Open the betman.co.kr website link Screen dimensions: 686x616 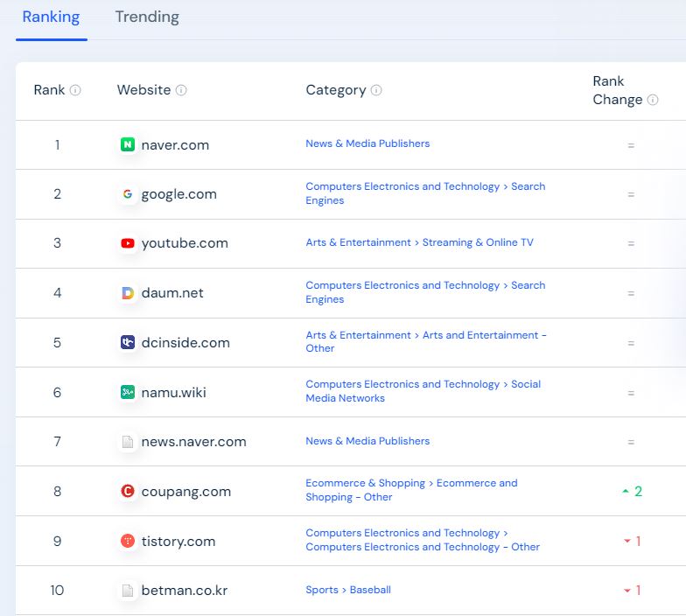coord(184,591)
